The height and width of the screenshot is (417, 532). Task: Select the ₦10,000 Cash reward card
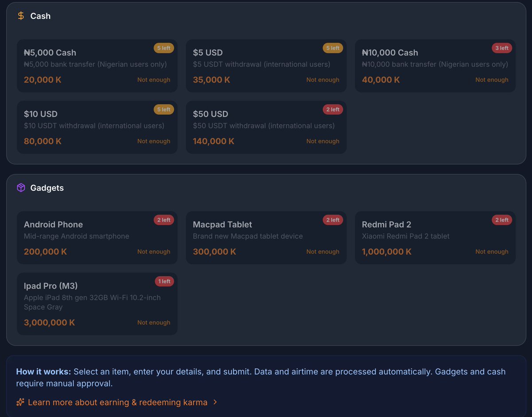pos(435,66)
